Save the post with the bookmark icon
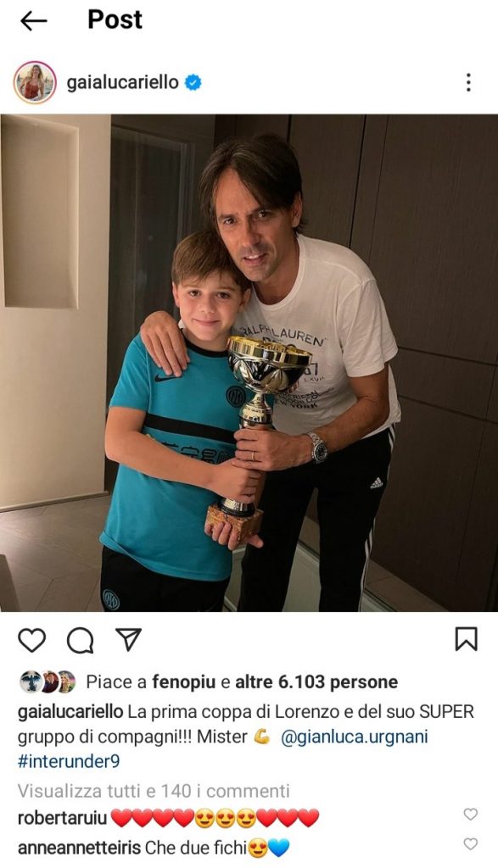 coord(466,639)
